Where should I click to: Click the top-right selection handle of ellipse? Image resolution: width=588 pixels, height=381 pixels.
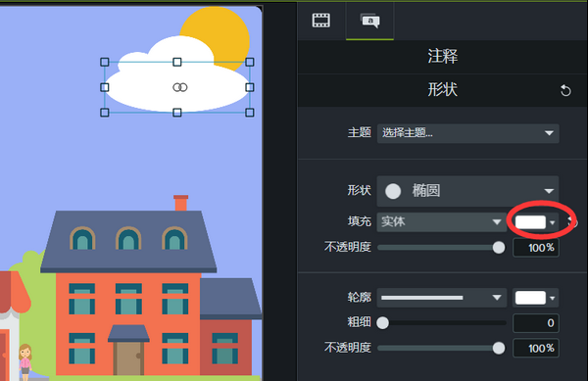(249, 62)
